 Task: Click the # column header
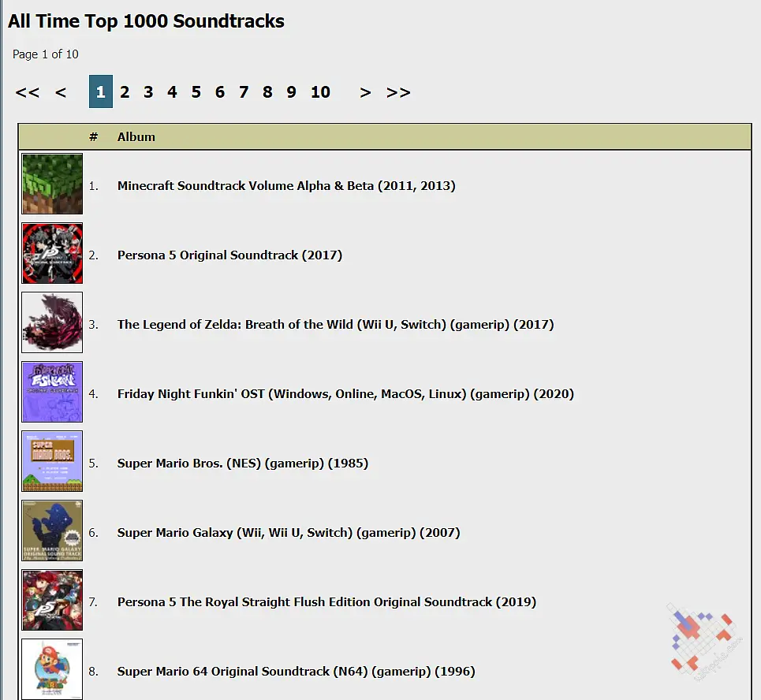[x=93, y=137]
